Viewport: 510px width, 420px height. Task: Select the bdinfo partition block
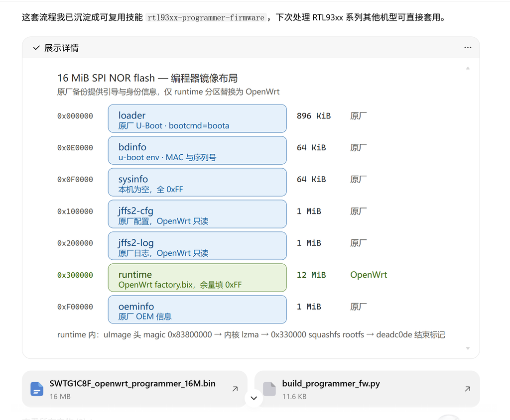pos(197,150)
